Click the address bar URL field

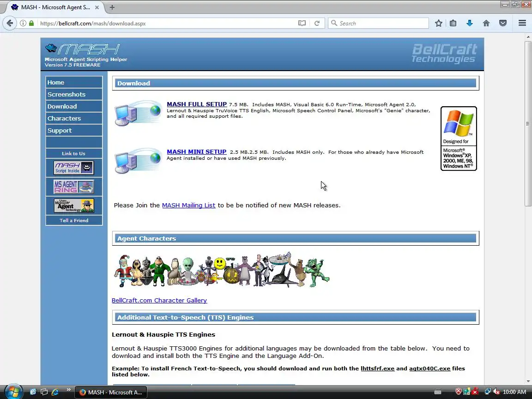click(166, 23)
